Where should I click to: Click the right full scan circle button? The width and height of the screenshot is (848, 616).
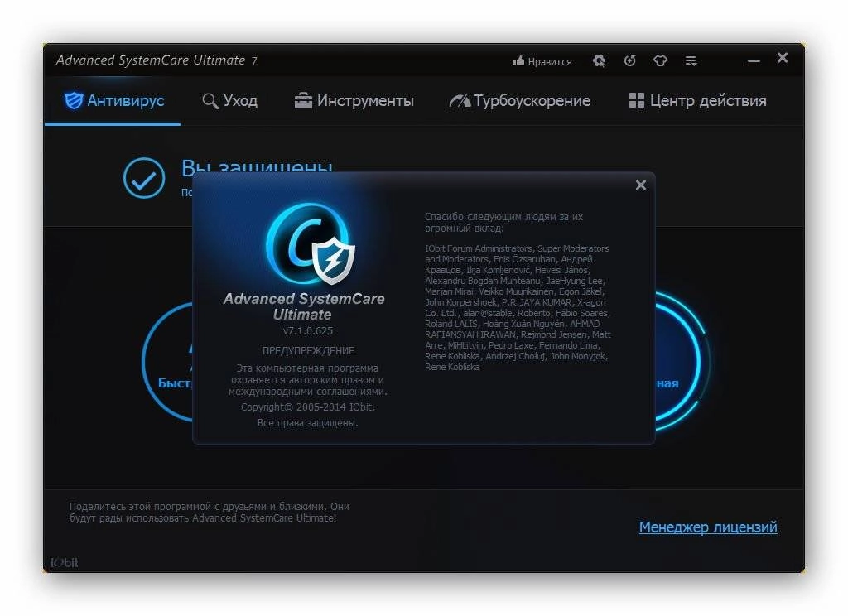point(682,361)
